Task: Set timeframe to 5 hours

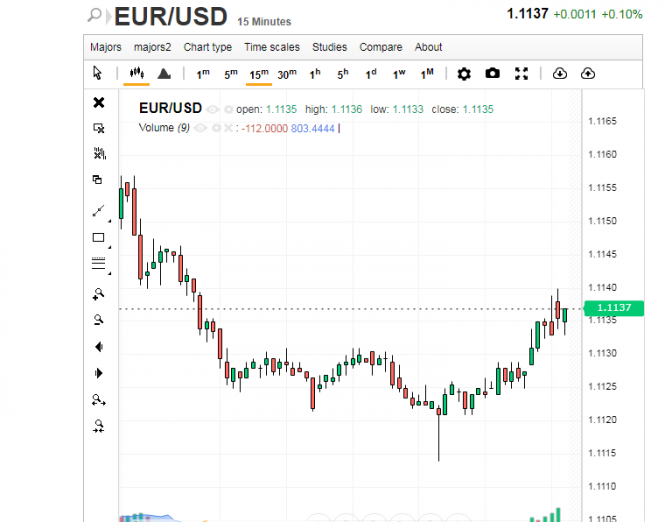Action: [x=343, y=74]
